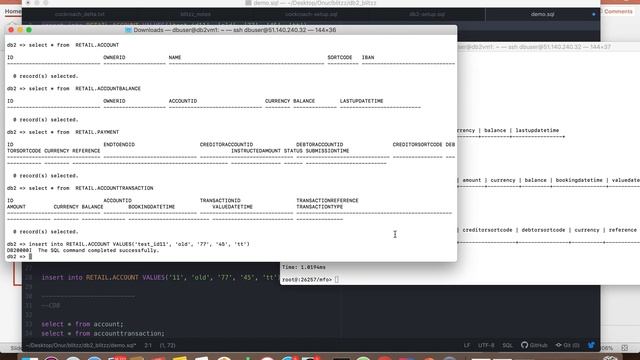640x360 pixels.
Task: Click 'select * from accounttransaction;' line in editor
Action: [103, 333]
